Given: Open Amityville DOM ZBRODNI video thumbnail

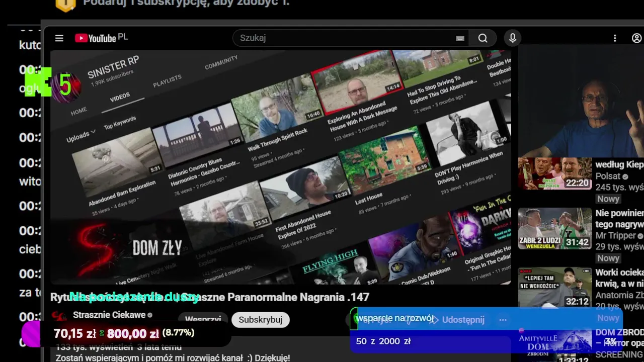Looking at the screenshot, I should [x=555, y=345].
